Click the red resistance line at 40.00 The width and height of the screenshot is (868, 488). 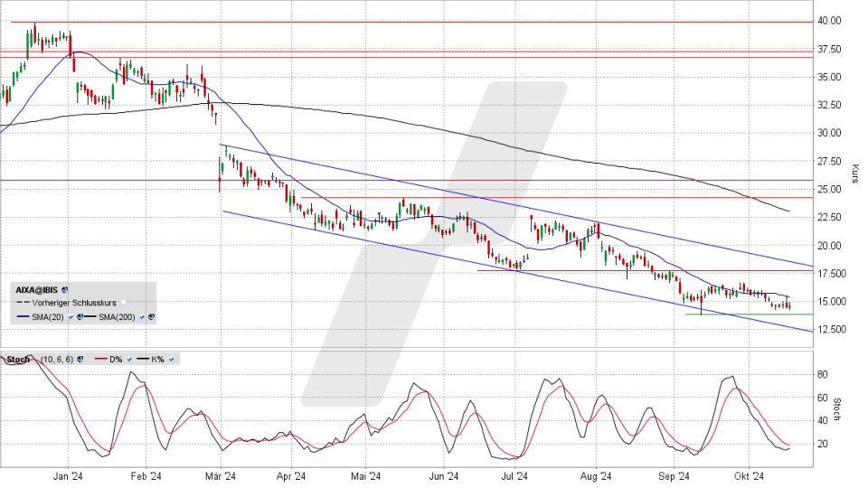click(x=412, y=22)
